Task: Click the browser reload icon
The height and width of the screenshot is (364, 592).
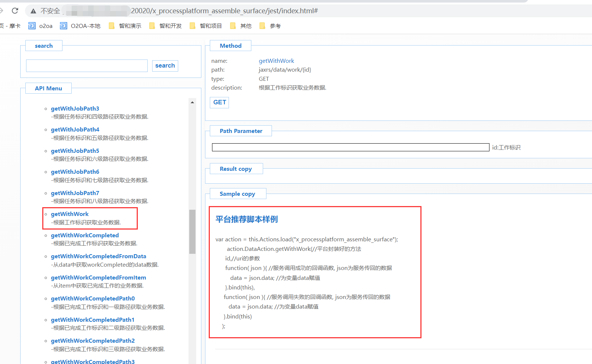Action: [15, 11]
